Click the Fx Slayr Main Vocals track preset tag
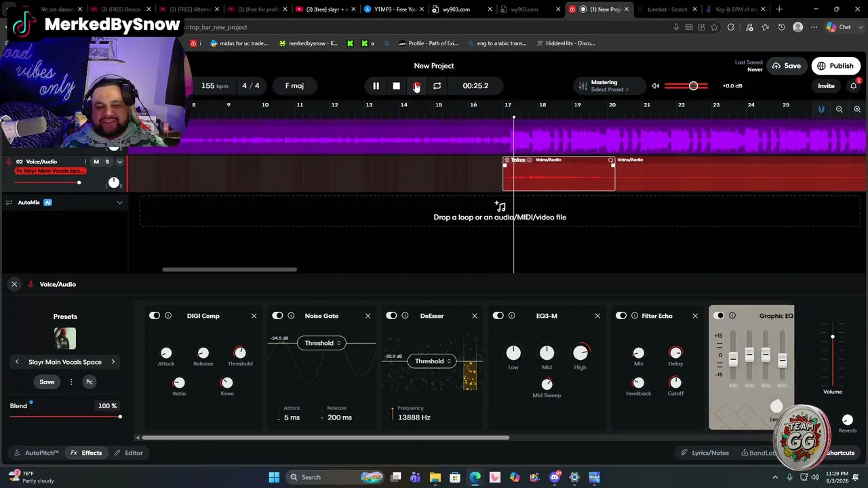 click(50, 171)
